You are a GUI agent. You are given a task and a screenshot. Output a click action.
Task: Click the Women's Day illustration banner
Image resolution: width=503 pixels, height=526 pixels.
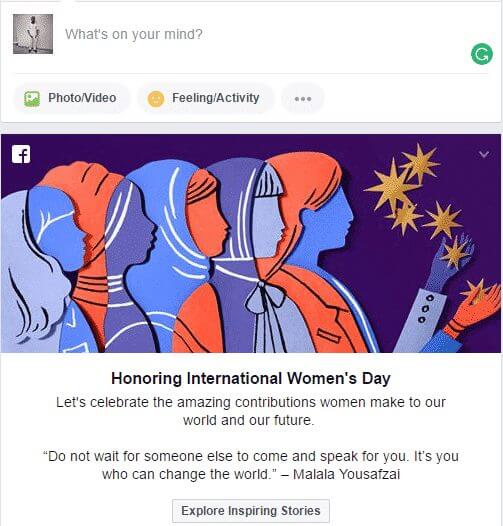coord(251,243)
